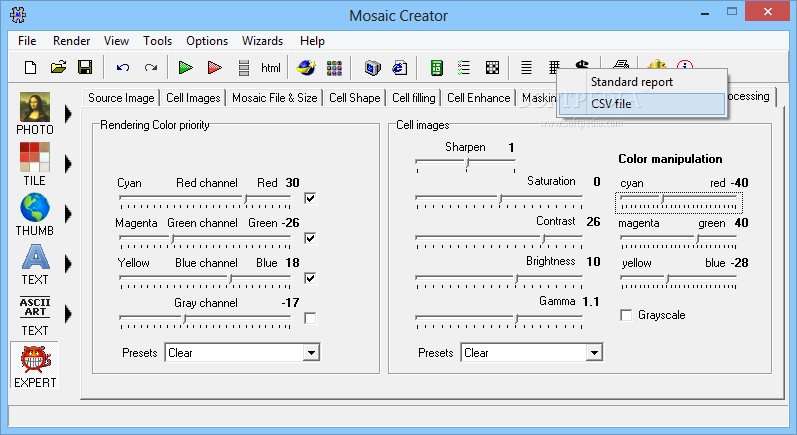
Task: Click the New file toolbar icon
Action: 30,68
